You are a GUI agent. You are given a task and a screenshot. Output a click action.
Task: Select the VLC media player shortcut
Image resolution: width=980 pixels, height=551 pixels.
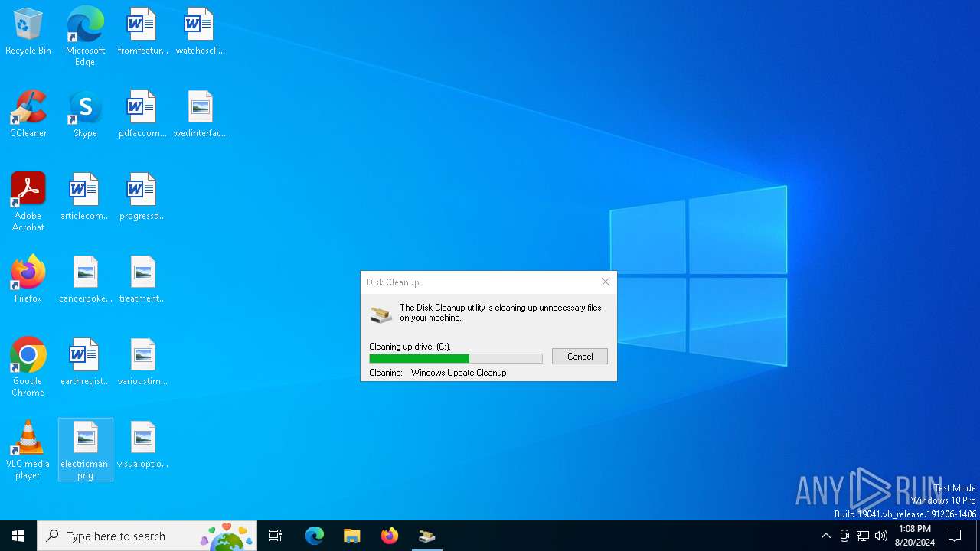pyautogui.click(x=28, y=450)
